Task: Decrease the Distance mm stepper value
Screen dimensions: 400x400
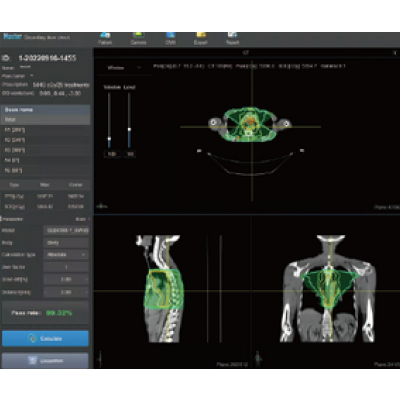Action: [x=46, y=292]
